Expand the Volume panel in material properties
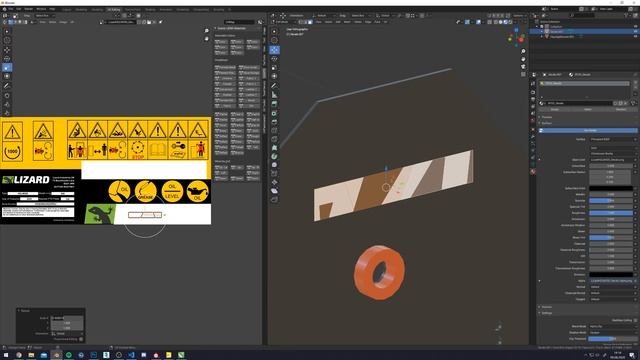Image resolution: width=640 pixels, height=360 pixels. [547, 307]
